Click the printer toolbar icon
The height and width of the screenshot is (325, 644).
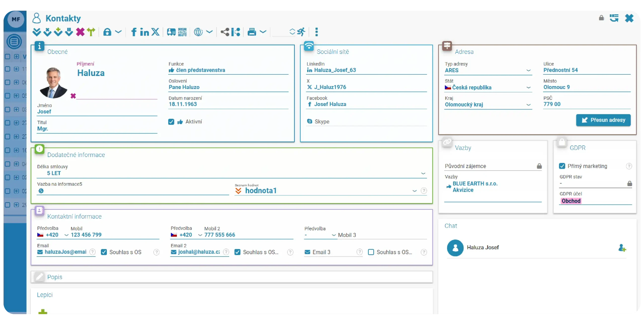[252, 32]
